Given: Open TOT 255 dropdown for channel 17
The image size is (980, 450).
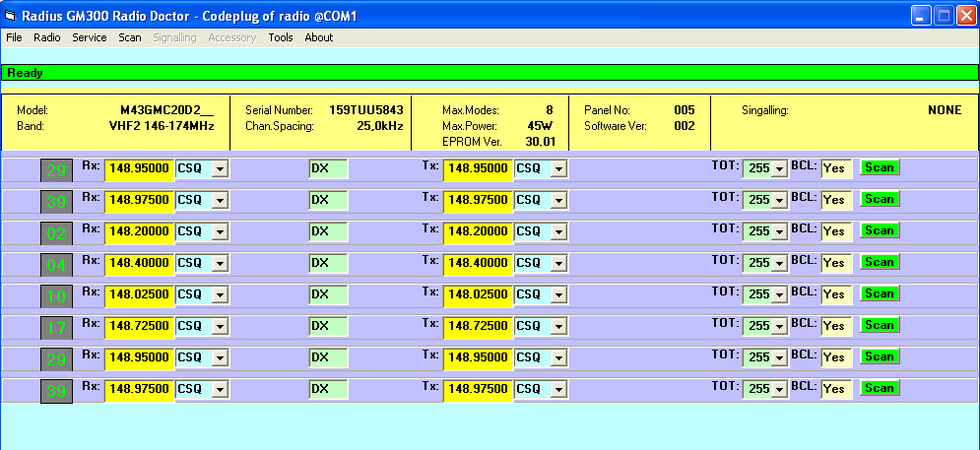Looking at the screenshot, I should 779,326.
